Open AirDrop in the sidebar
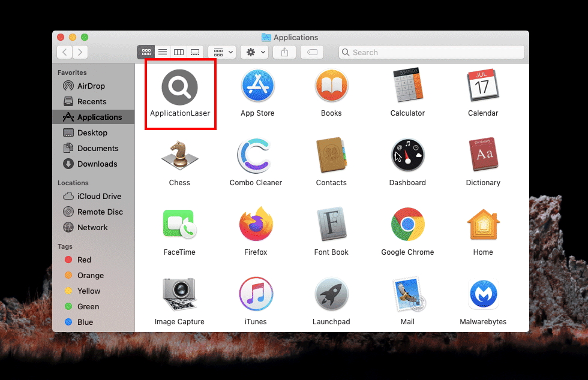The width and height of the screenshot is (588, 380). pos(94,86)
